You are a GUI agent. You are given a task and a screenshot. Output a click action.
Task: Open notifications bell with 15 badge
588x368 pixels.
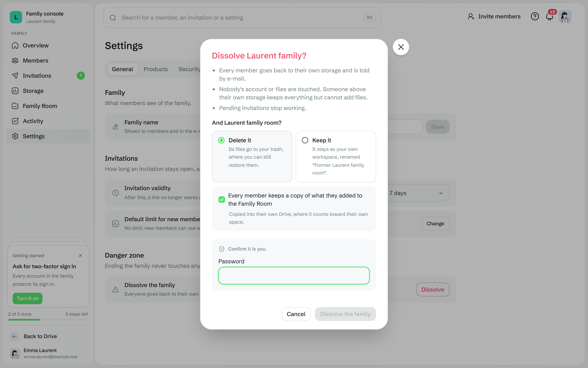(550, 17)
